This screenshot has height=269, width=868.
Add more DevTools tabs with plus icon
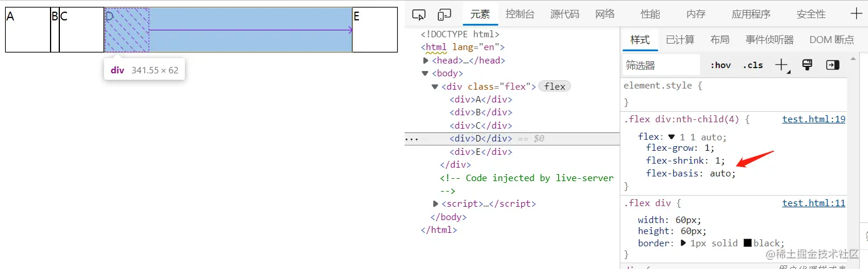tap(856, 14)
